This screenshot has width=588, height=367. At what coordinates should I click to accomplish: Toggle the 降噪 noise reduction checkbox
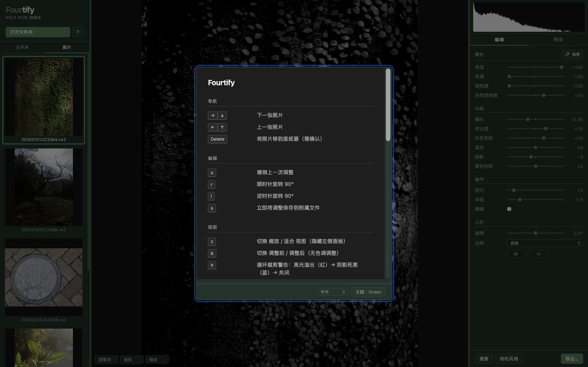pyautogui.click(x=509, y=209)
